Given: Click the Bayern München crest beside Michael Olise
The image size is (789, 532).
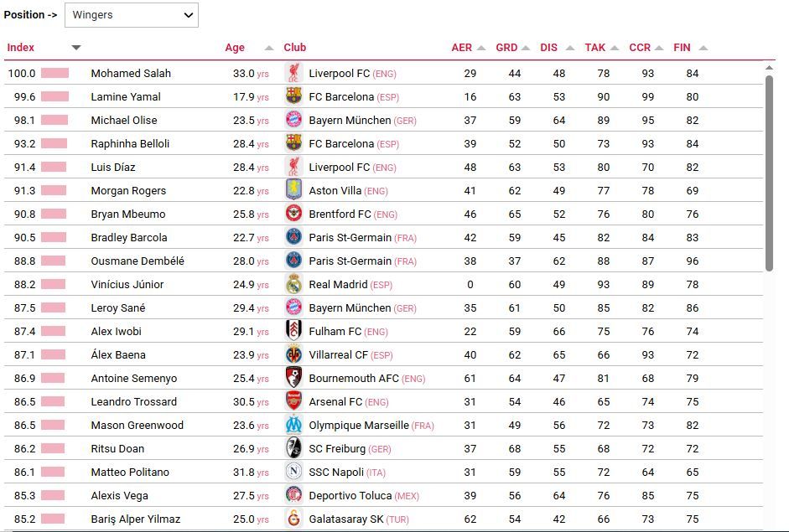Looking at the screenshot, I should click(293, 120).
